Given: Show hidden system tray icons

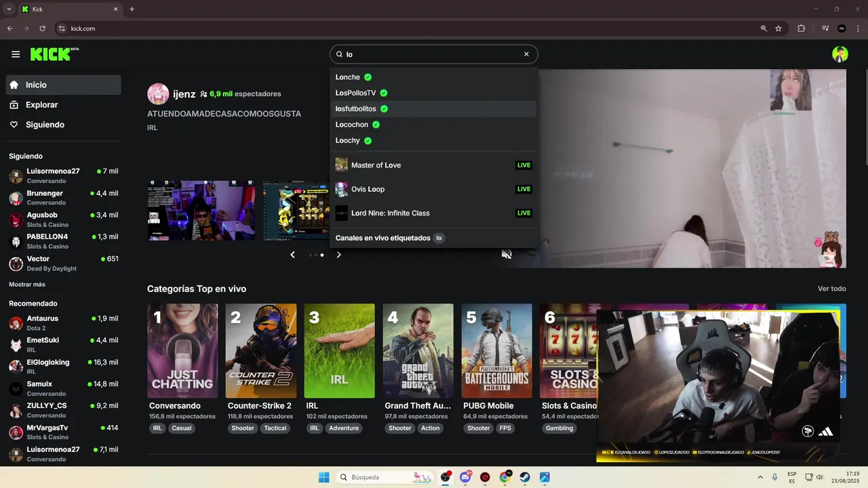Looking at the screenshot, I should [x=760, y=477].
